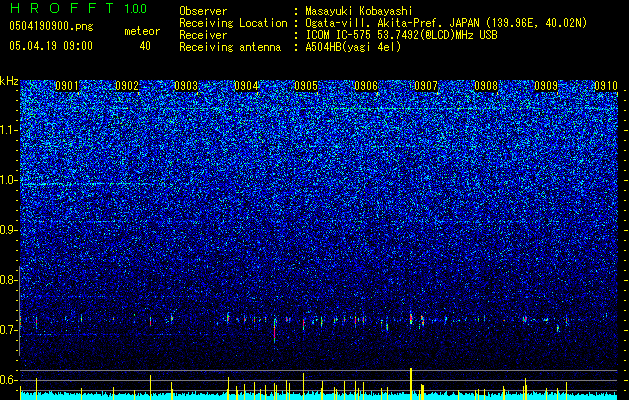The width and height of the screenshot is (629, 400).
Task: Select the file name 0504190900.png
Action: [51, 26]
